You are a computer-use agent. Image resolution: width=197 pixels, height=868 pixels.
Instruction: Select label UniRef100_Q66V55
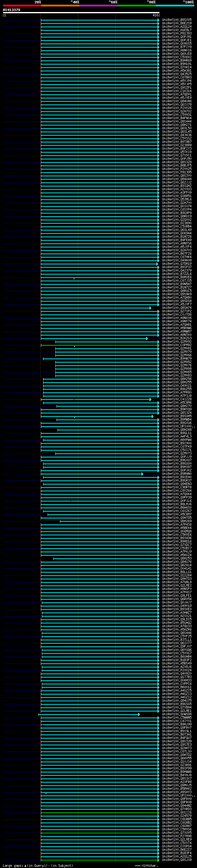pyautogui.click(x=176, y=758)
